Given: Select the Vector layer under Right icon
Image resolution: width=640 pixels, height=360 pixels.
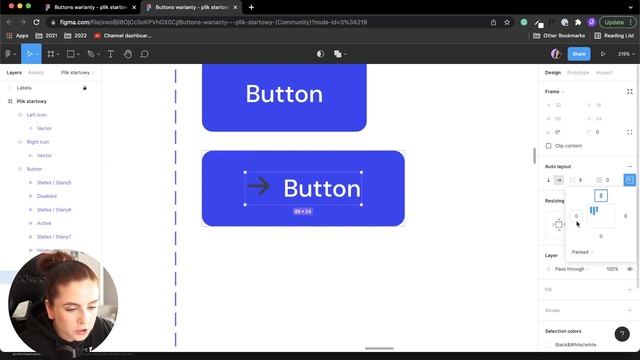Looking at the screenshot, I should (x=44, y=156).
